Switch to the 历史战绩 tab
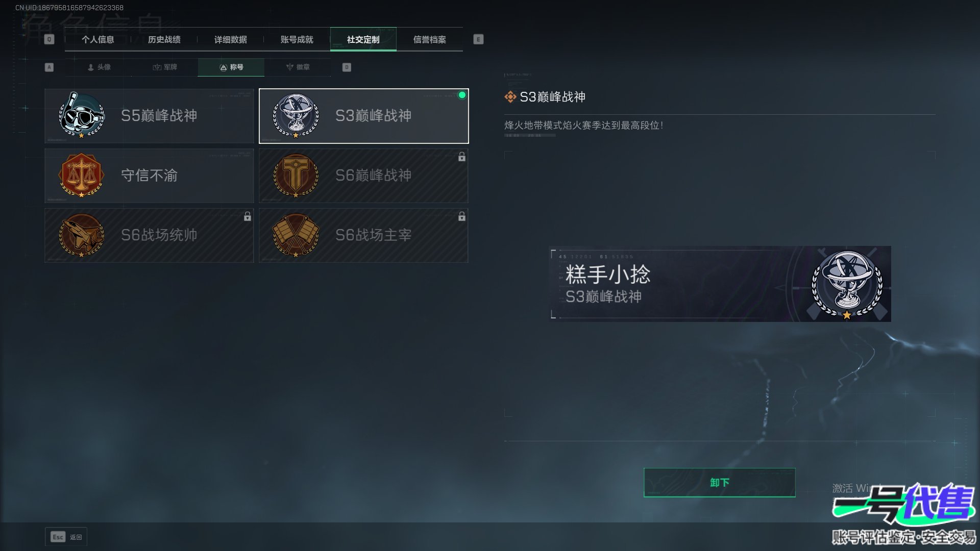 coord(164,39)
